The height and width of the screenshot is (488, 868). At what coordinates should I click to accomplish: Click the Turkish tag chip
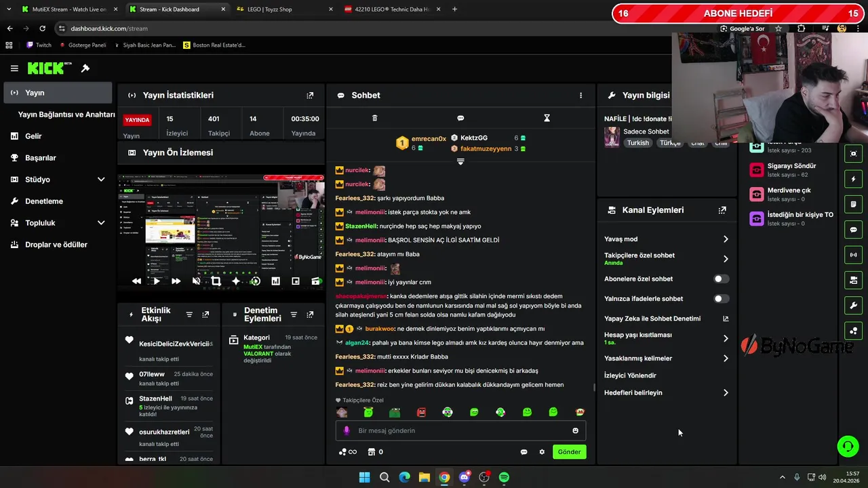(637, 143)
